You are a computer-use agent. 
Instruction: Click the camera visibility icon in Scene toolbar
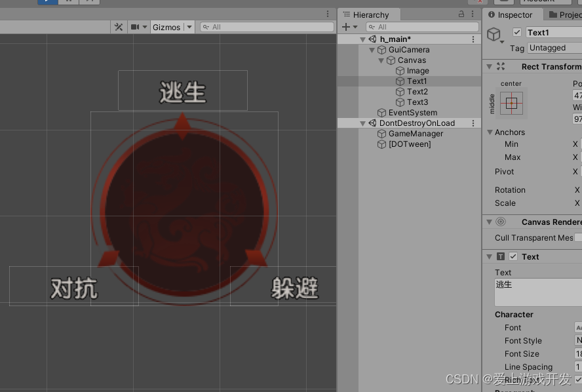[x=136, y=27]
